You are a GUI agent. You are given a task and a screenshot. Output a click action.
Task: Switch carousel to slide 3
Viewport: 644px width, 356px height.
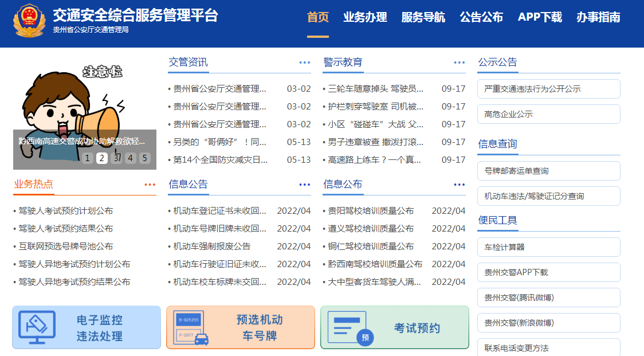pos(116,158)
